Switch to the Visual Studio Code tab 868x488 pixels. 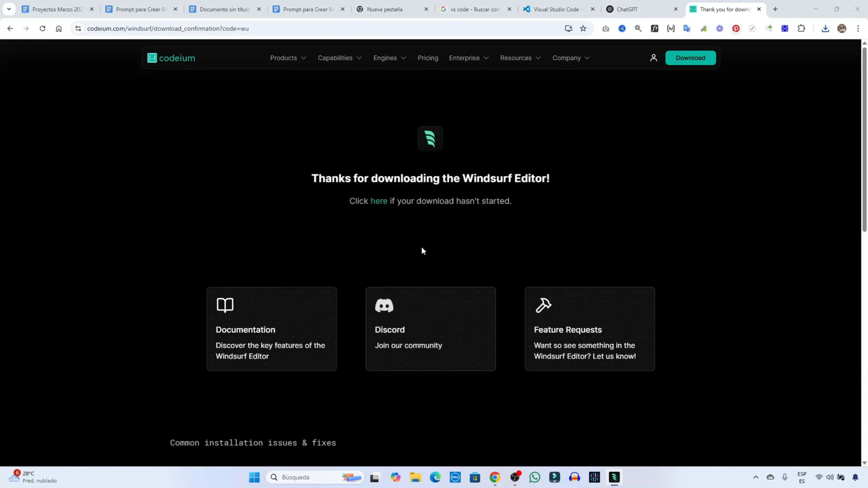556,9
